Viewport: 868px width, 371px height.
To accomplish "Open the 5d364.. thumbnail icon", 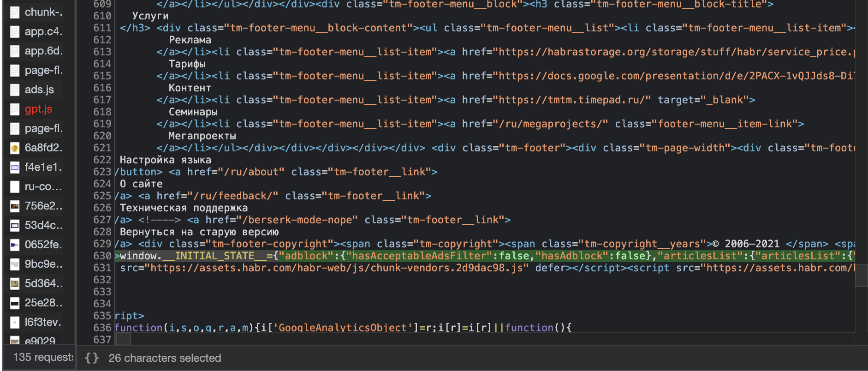I will [15, 284].
